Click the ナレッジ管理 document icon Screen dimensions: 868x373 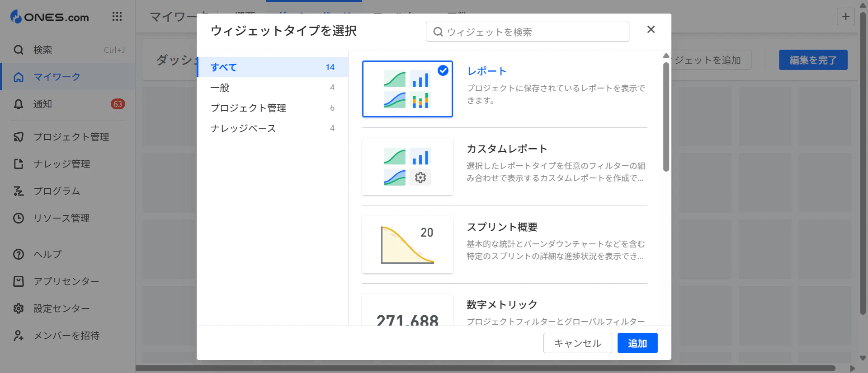pos(19,164)
